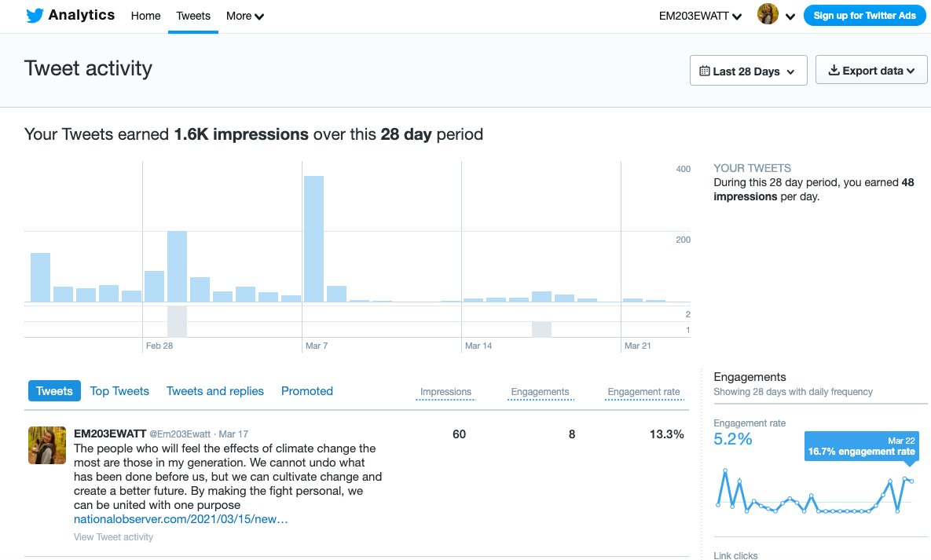The height and width of the screenshot is (560, 931).
Task: Click the Engagement rate column header
Action: coord(643,392)
